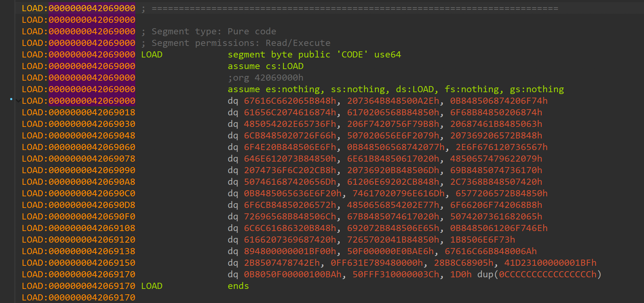The width and height of the screenshot is (644, 303).
Task: Select value 646E612073B84850h
Action: [x=290, y=159]
